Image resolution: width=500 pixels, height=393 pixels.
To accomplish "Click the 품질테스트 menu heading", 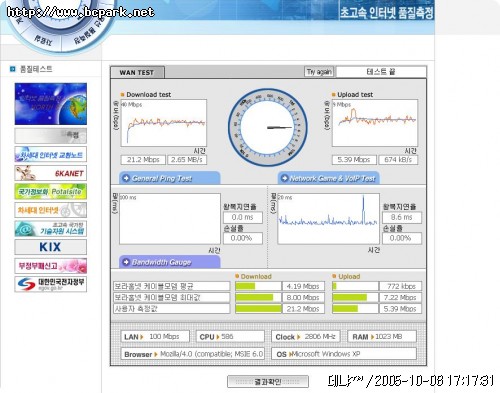I will (x=36, y=69).
